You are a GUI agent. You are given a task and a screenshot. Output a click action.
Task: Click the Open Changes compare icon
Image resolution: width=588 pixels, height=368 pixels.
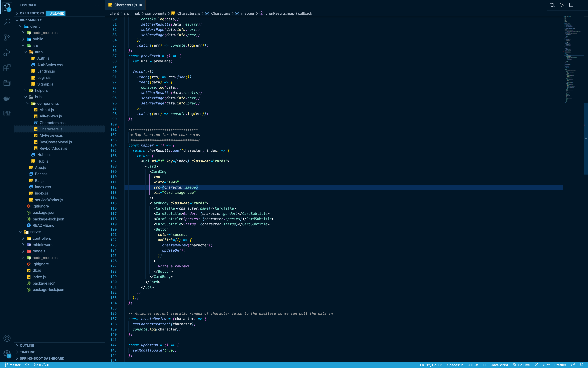552,5
